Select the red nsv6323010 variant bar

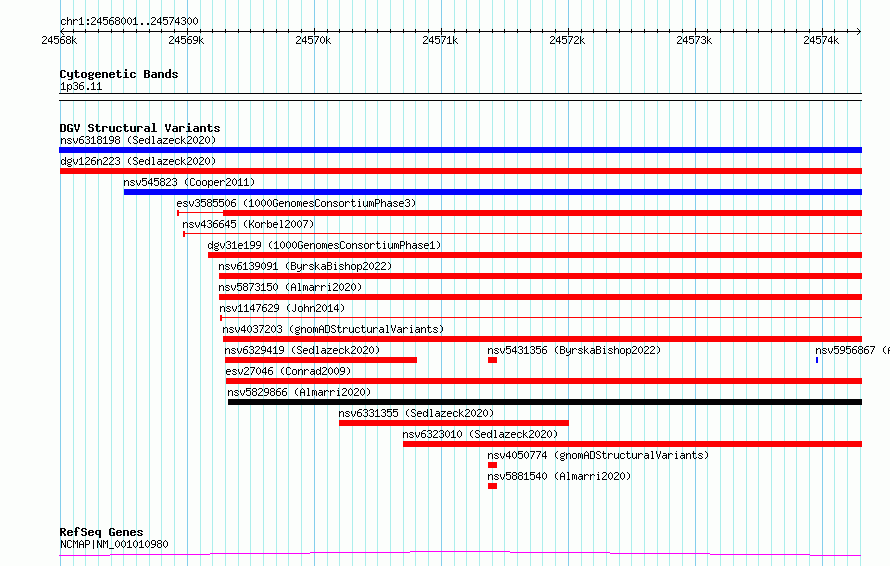click(632, 444)
